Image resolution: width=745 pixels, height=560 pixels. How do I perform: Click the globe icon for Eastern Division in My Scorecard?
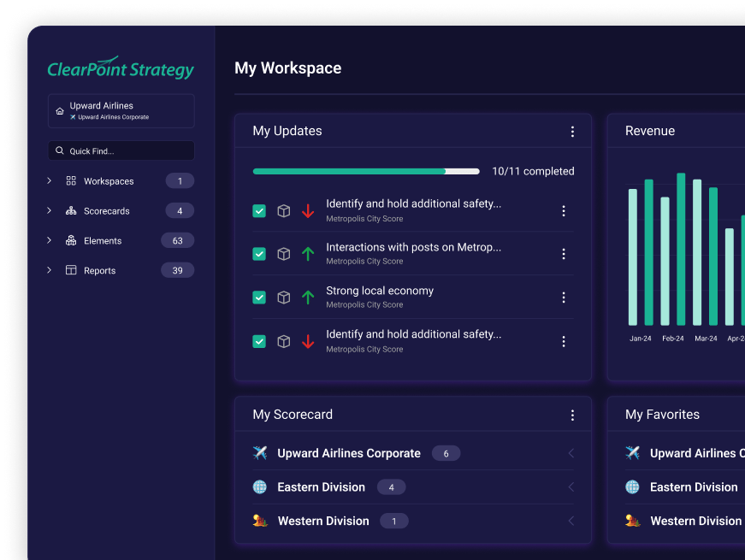point(260,486)
